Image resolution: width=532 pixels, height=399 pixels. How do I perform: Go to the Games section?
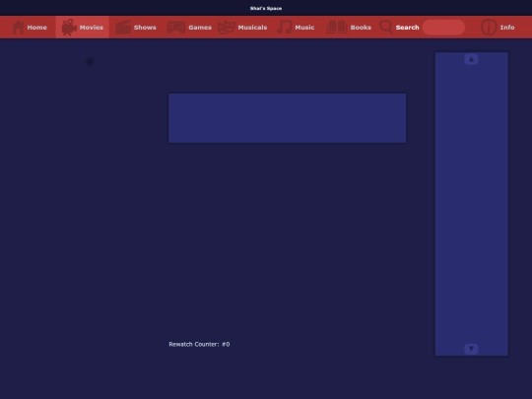click(x=200, y=28)
